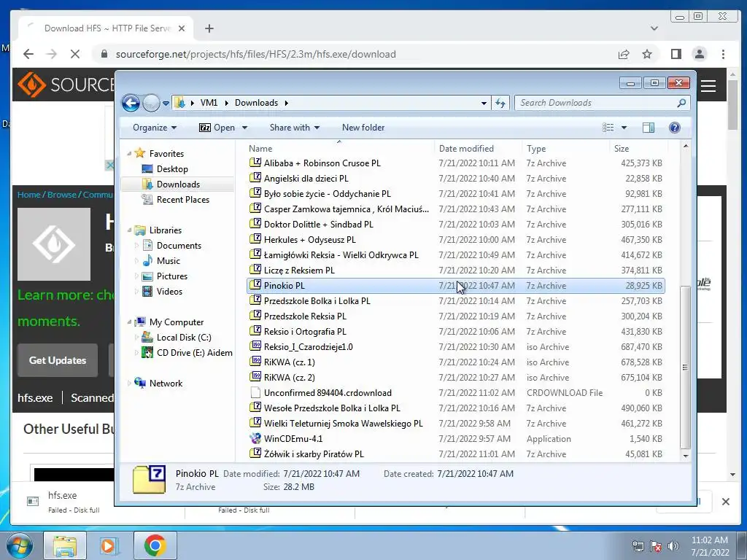Click the file list vertical scrollbar
The width and height of the screenshot is (747, 560).
click(686, 367)
